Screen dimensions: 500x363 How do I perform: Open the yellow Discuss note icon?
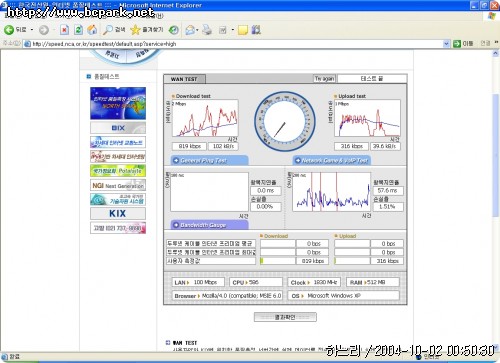(243, 30)
